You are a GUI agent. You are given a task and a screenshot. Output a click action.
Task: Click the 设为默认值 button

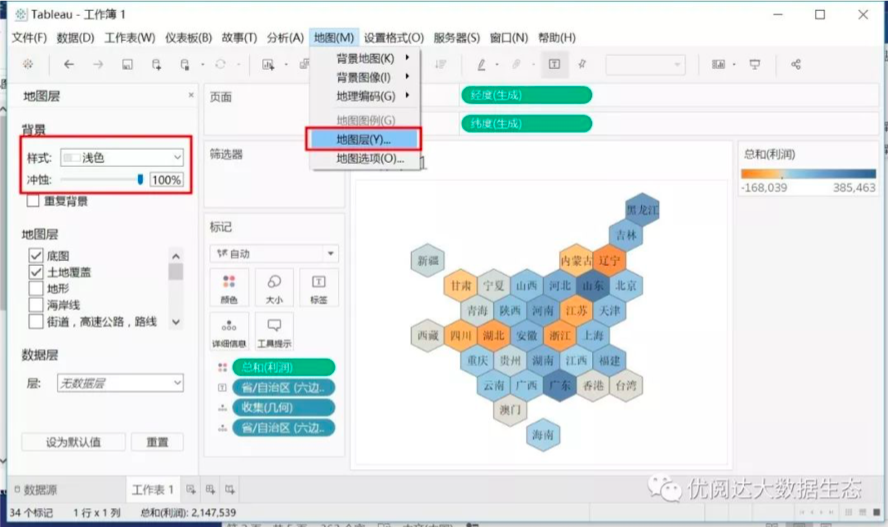pos(73,442)
